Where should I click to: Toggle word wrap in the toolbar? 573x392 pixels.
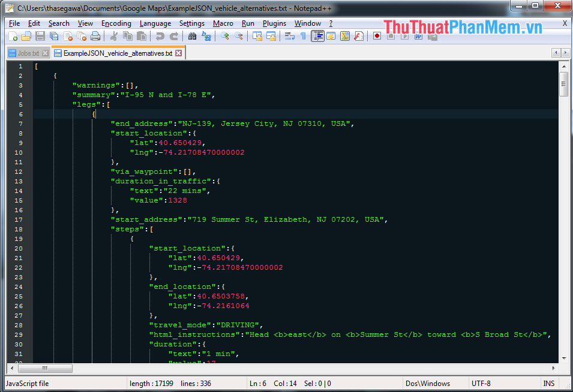289,36
